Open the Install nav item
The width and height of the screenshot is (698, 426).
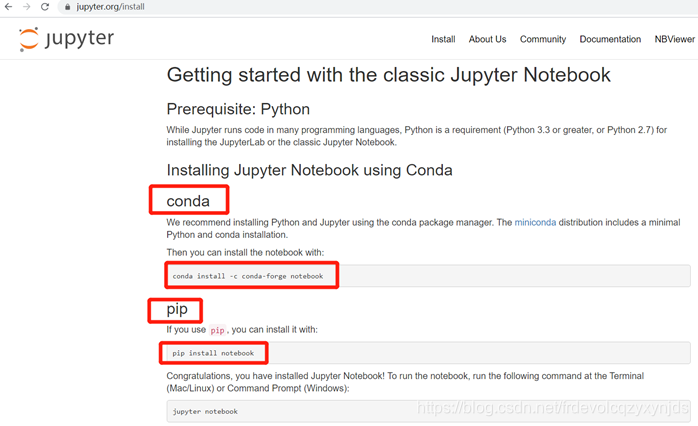pos(443,39)
